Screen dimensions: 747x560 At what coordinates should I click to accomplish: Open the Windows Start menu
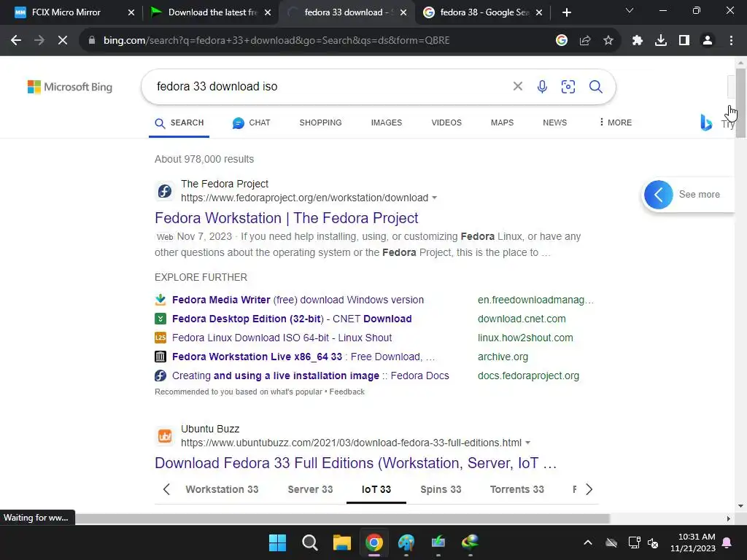coord(277,542)
